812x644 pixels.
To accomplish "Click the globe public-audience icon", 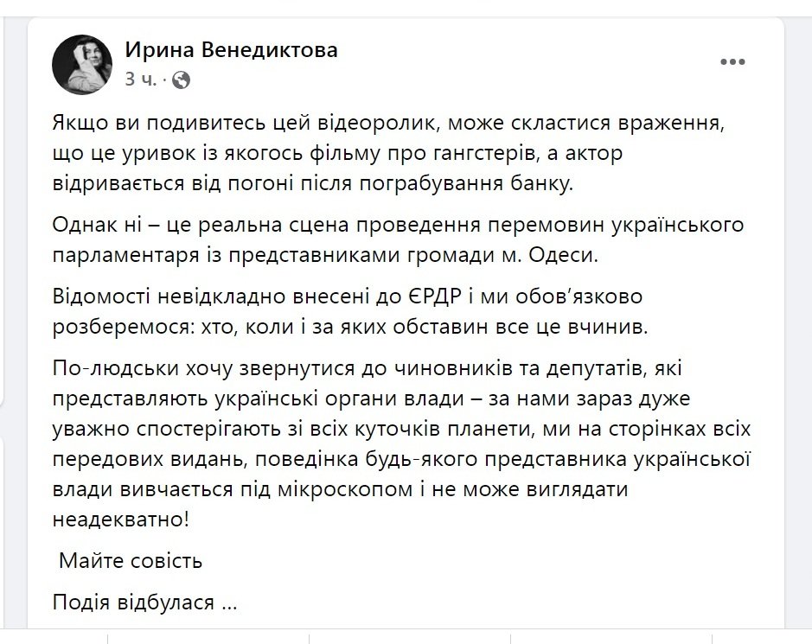I will coord(181,80).
